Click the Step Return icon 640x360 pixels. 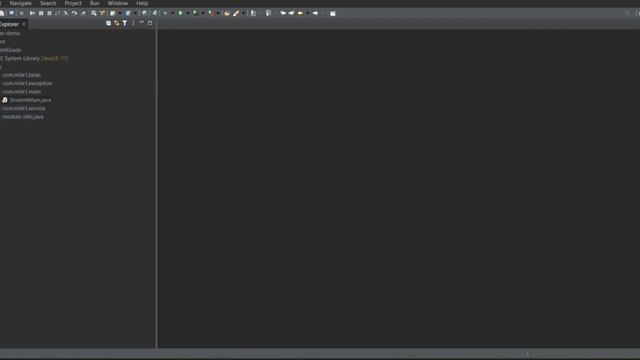[83, 13]
